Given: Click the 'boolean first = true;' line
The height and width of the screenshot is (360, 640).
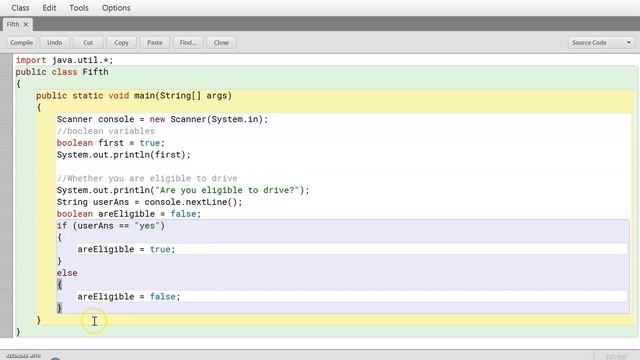Looking at the screenshot, I should pyautogui.click(x=111, y=143).
